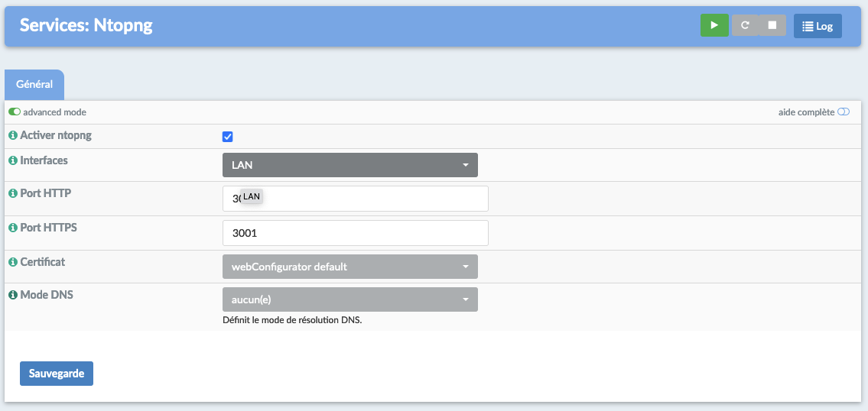Toggle the aide complète switch
The height and width of the screenshot is (411, 868).
coord(843,112)
